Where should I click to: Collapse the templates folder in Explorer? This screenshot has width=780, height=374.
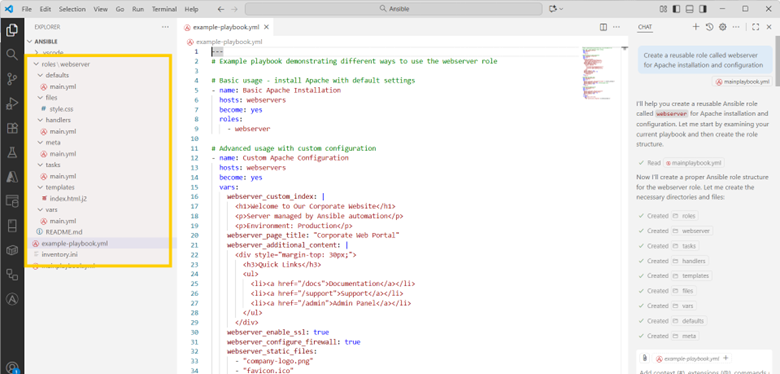click(x=41, y=187)
